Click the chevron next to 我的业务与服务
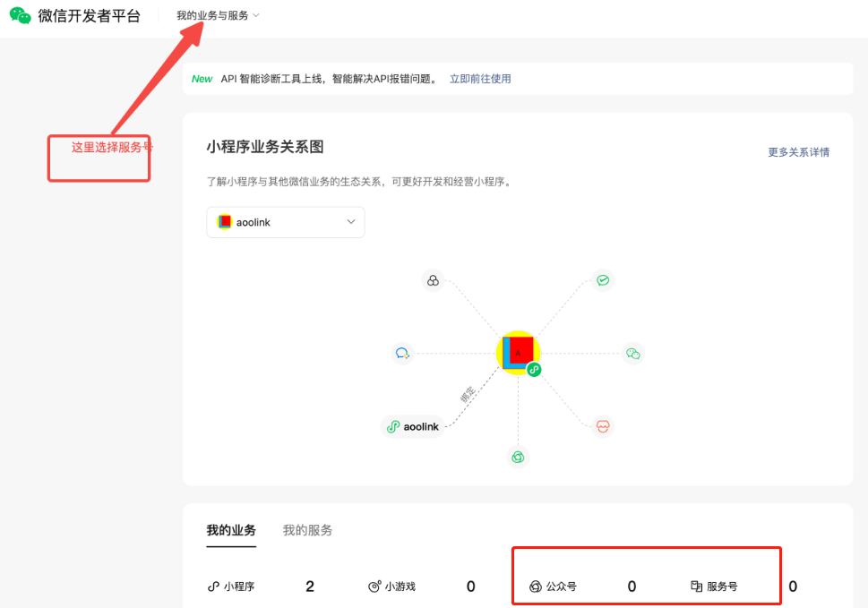868x608 pixels. click(256, 15)
